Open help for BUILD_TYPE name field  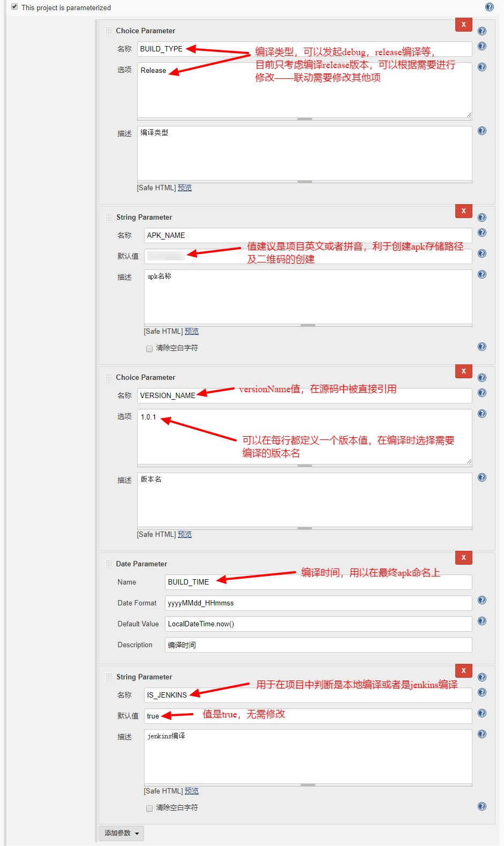tap(482, 47)
